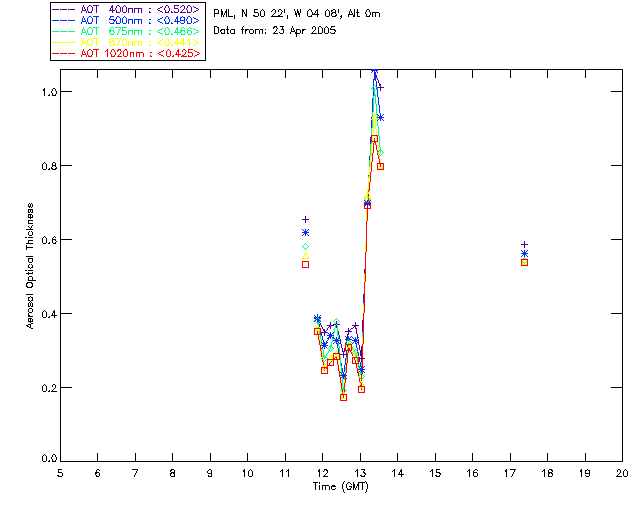Click the isolated purple plus marker near 11.5 GMT

[x=305, y=220]
